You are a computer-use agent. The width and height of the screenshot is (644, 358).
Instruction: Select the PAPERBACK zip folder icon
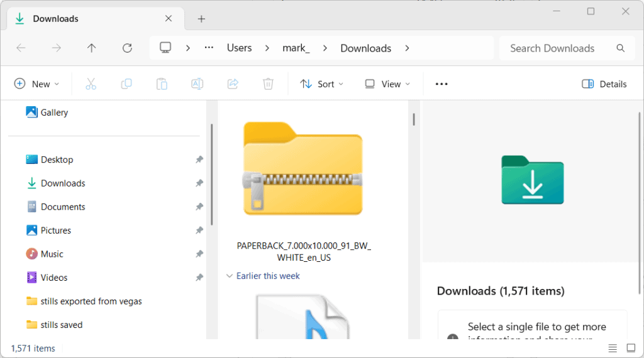point(303,168)
